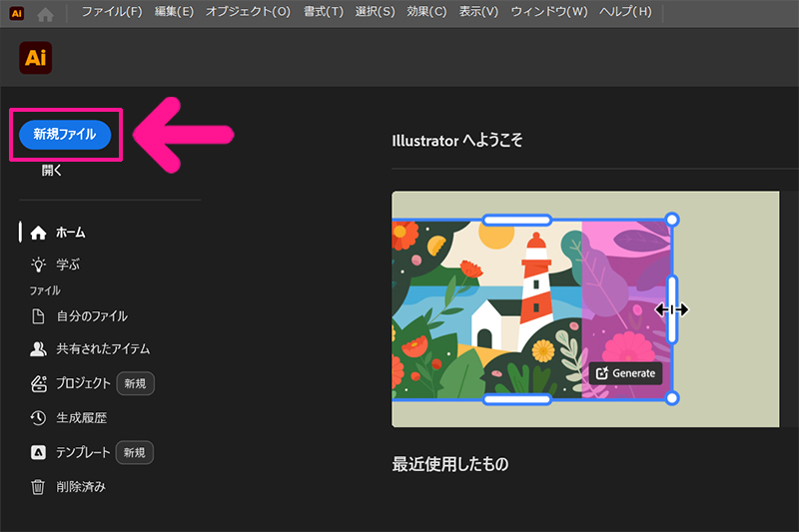Click the 最近使用したもの heading
This screenshot has width=799, height=532.
pyautogui.click(x=450, y=464)
